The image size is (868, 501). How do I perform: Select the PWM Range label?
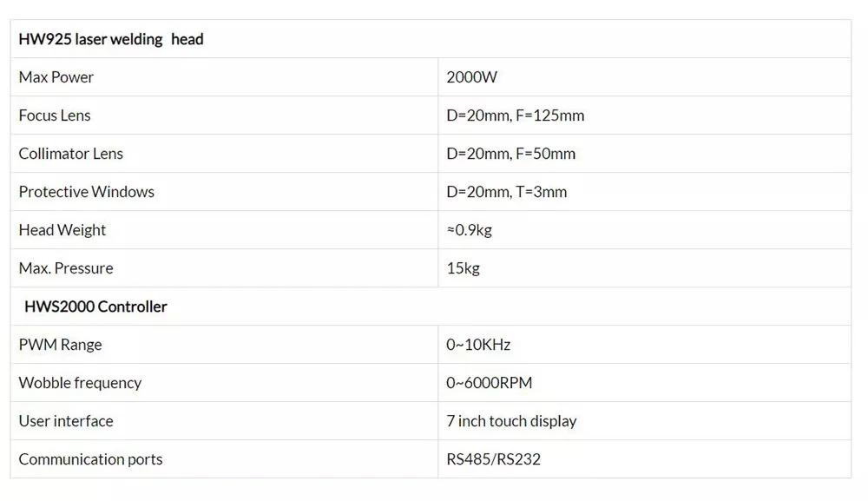click(61, 345)
